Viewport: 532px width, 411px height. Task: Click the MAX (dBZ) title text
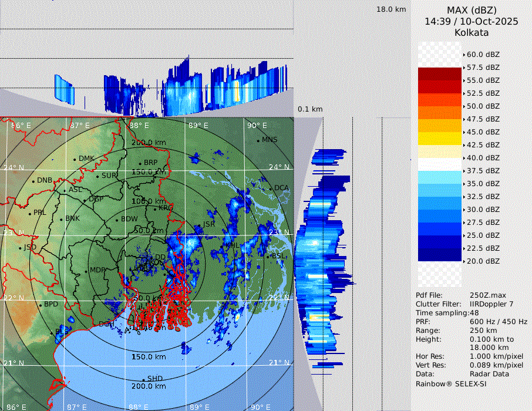click(x=472, y=10)
